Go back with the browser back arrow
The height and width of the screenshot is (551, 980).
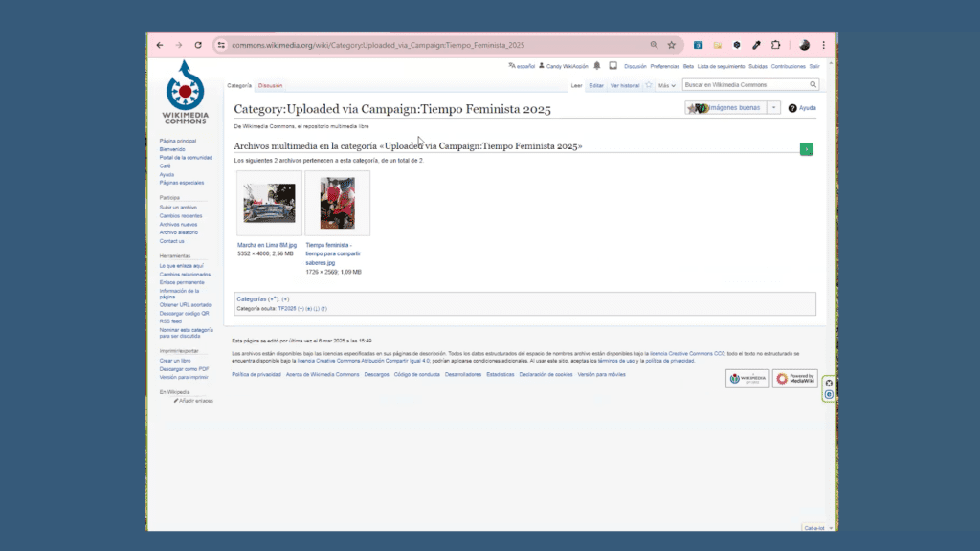click(160, 45)
